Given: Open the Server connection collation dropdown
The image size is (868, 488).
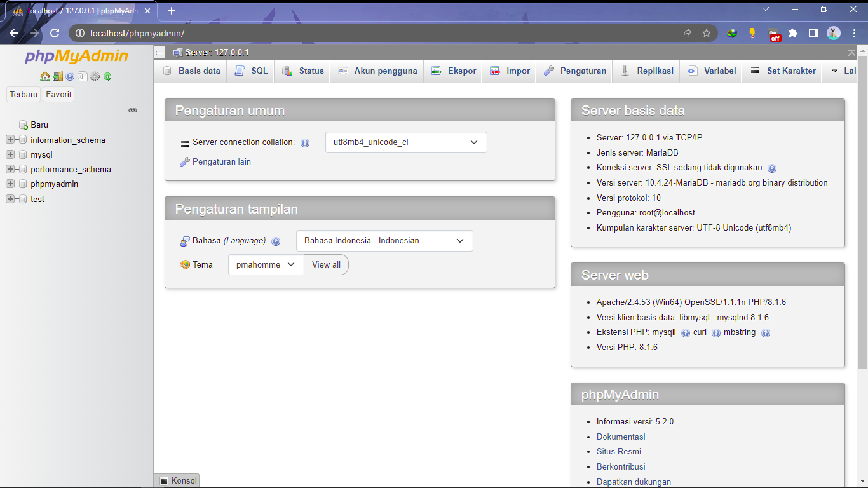Looking at the screenshot, I should [405, 142].
